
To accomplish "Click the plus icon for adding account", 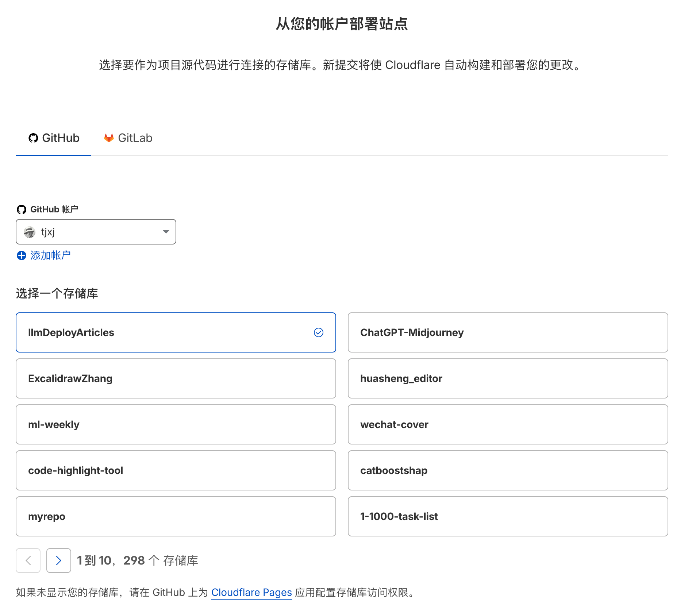I will [x=22, y=255].
